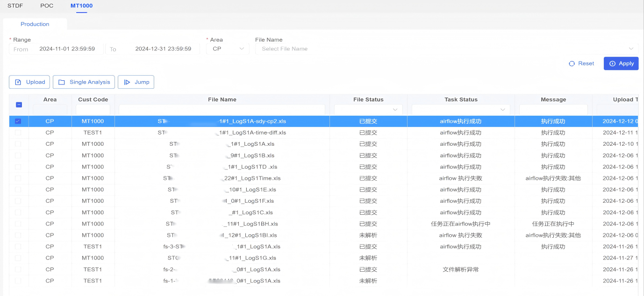Uncheck the LogS1A-sdy-cp2.xls row checkbox
Image resolution: width=644 pixels, height=296 pixels.
pyautogui.click(x=18, y=121)
